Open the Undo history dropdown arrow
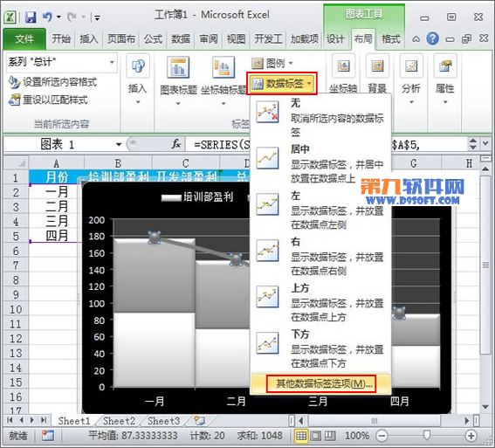The height and width of the screenshot is (448, 495). 58,17
